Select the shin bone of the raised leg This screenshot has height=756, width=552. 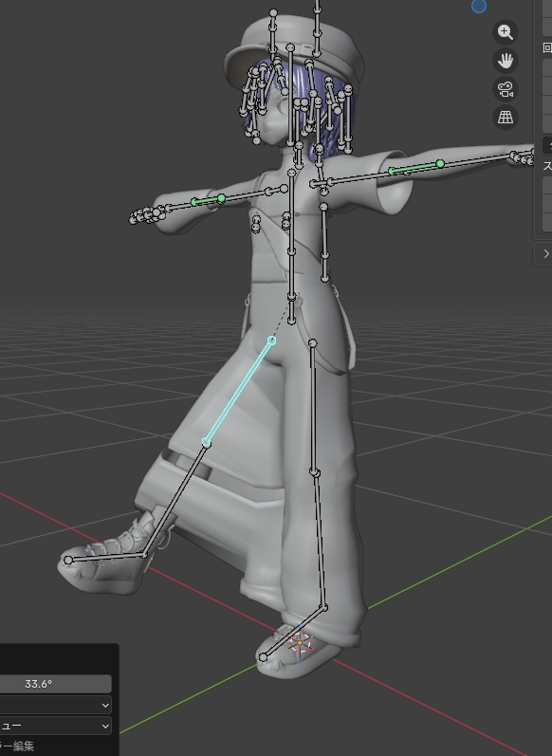[175, 499]
